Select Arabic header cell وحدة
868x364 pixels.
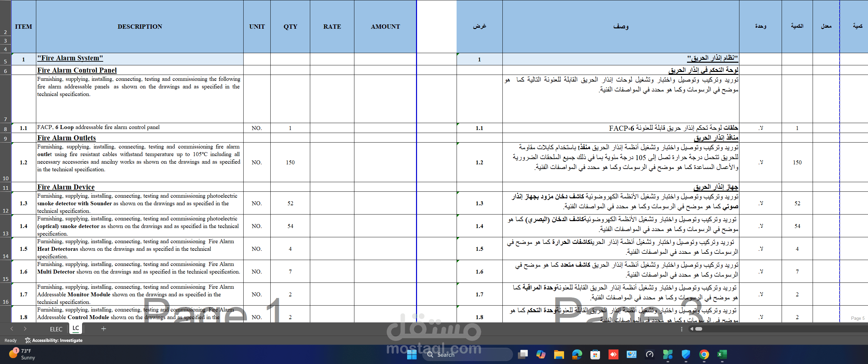coord(761,26)
